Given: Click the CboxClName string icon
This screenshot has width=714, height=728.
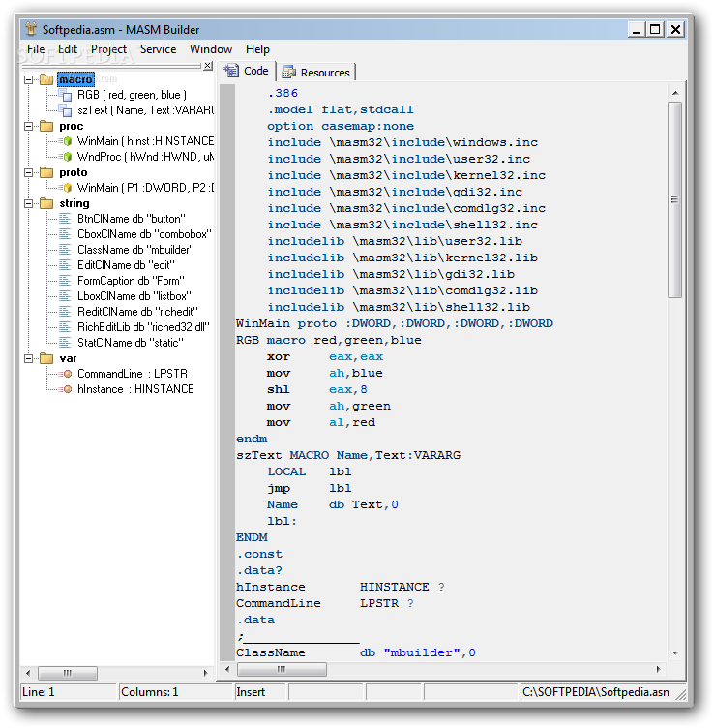Looking at the screenshot, I should pos(65,234).
